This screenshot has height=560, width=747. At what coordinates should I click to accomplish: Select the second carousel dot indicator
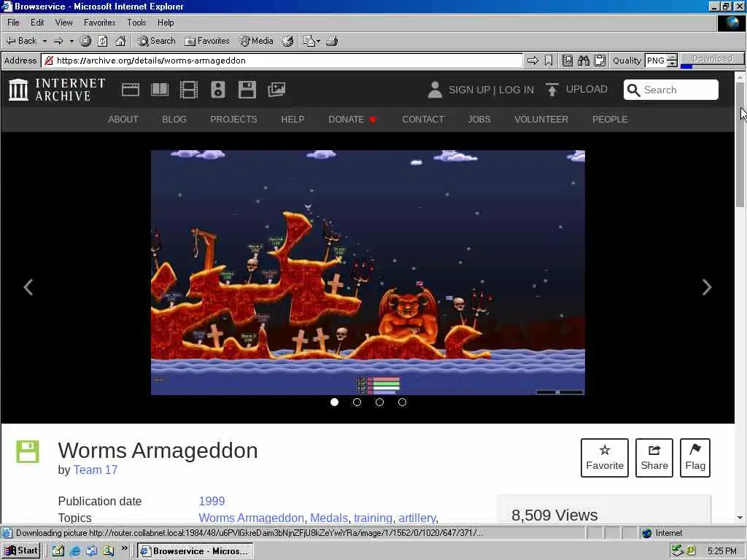pyautogui.click(x=357, y=402)
